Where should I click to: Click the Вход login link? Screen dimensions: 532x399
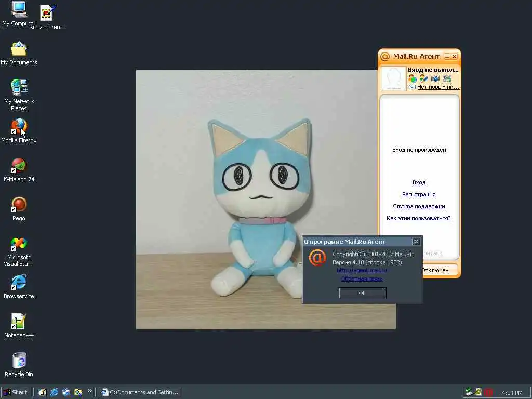coord(419,182)
